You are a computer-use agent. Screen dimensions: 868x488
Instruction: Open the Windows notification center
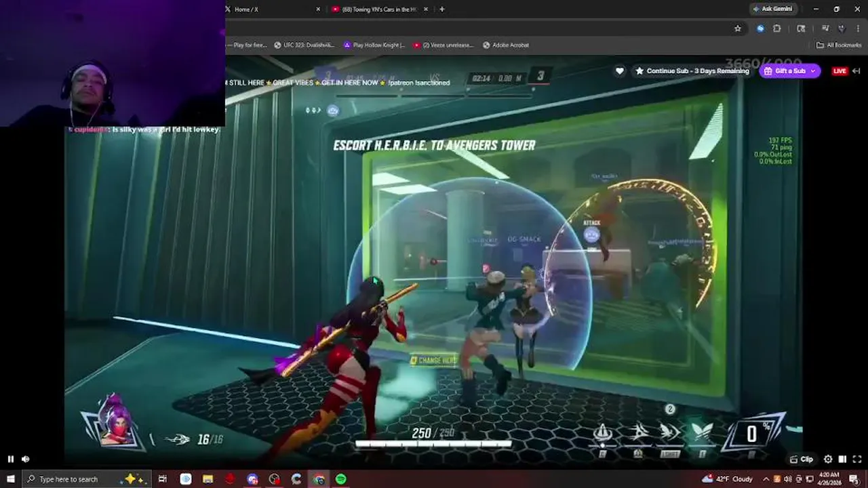(853, 479)
